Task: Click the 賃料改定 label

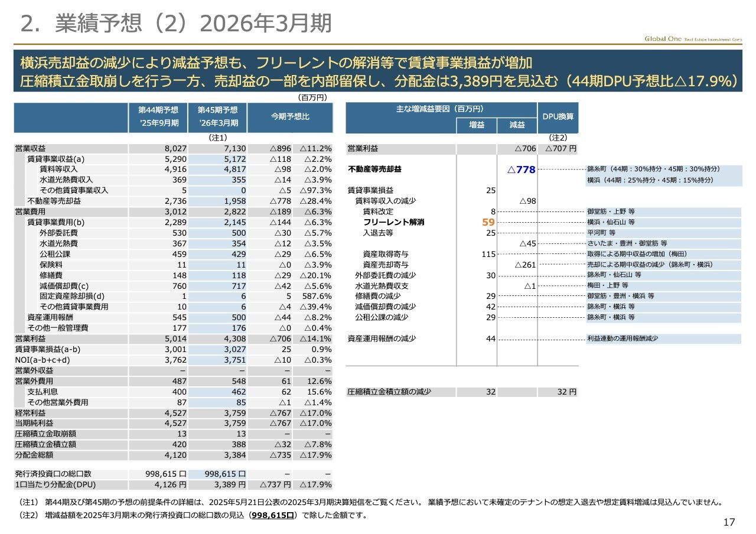Action: coord(378,212)
